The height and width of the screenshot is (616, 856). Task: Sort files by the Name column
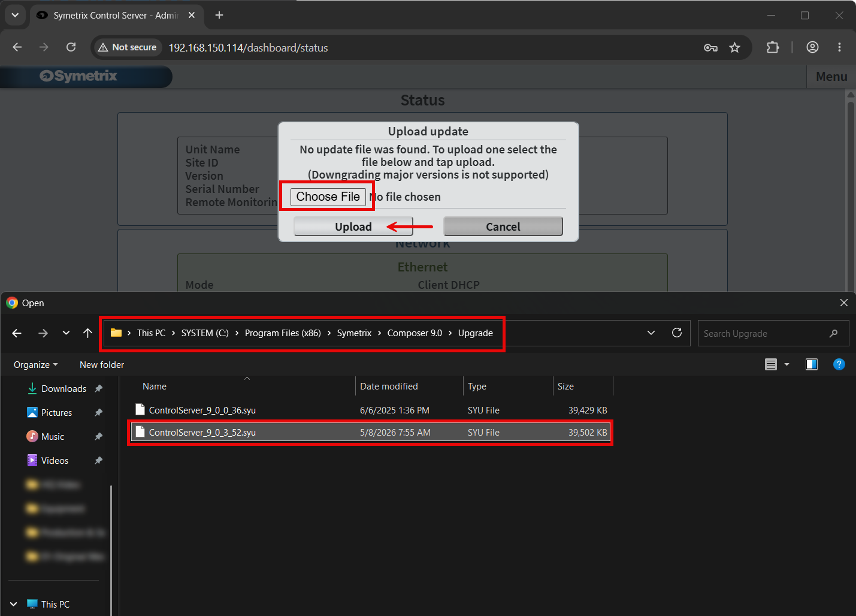tap(155, 386)
